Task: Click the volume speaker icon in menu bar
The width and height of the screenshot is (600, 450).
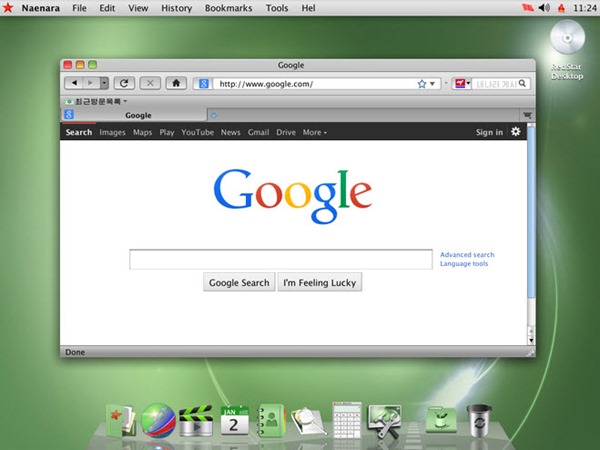Action: (x=544, y=8)
